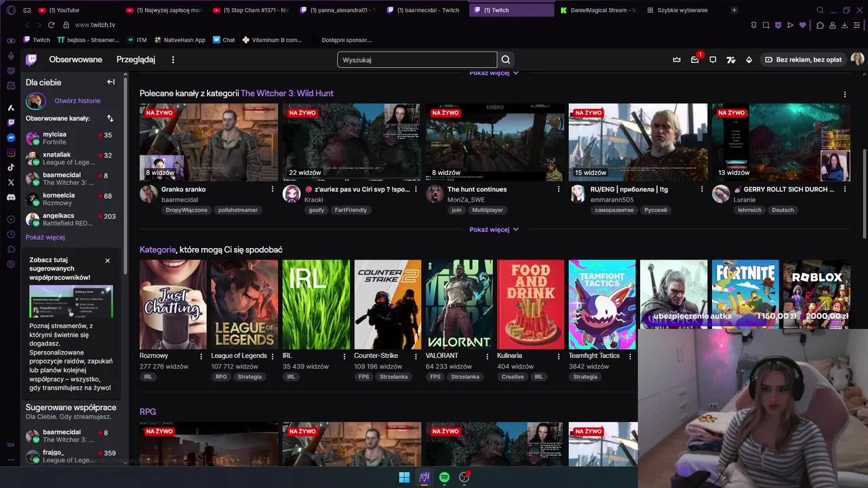This screenshot has height=488, width=868.
Task: Open options for League of Legends category
Action: click(x=273, y=356)
